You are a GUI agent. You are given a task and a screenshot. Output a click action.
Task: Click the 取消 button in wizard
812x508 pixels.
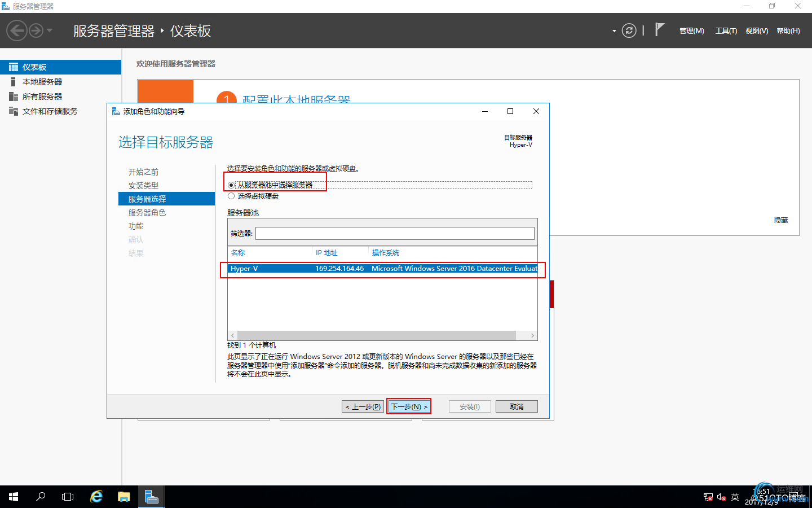click(517, 406)
